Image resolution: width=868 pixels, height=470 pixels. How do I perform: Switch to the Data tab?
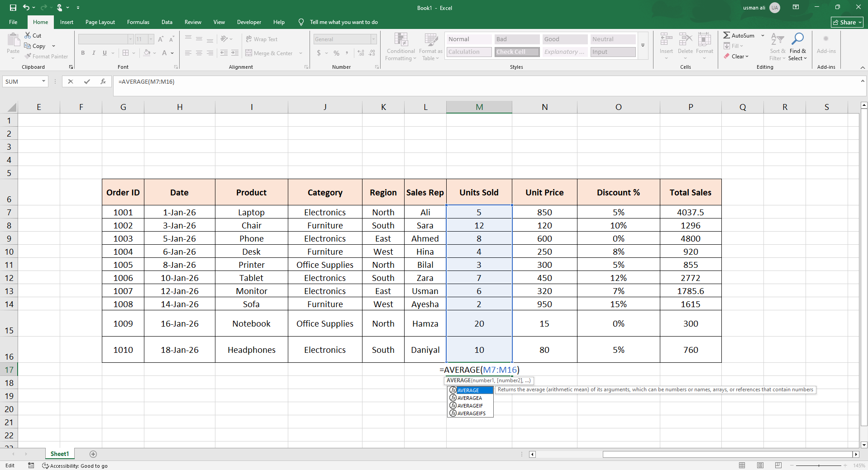pos(167,22)
